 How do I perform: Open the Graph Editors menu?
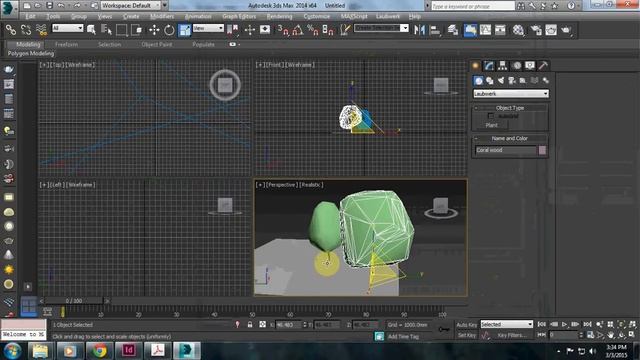click(x=239, y=16)
